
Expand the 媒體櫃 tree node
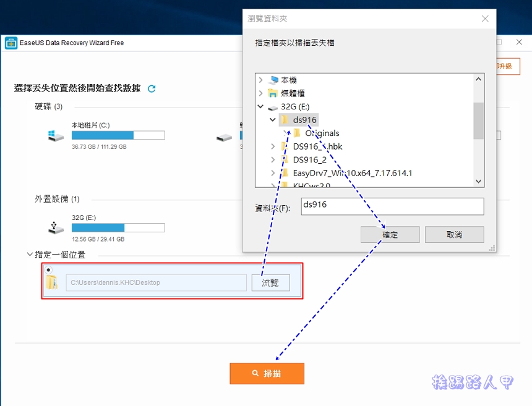tap(260, 93)
